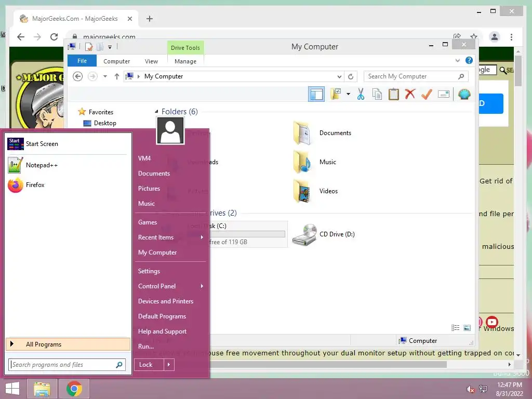The height and width of the screenshot is (399, 532).
Task: Click the Copy icon in Explorer toolbar
Action: pos(377,94)
